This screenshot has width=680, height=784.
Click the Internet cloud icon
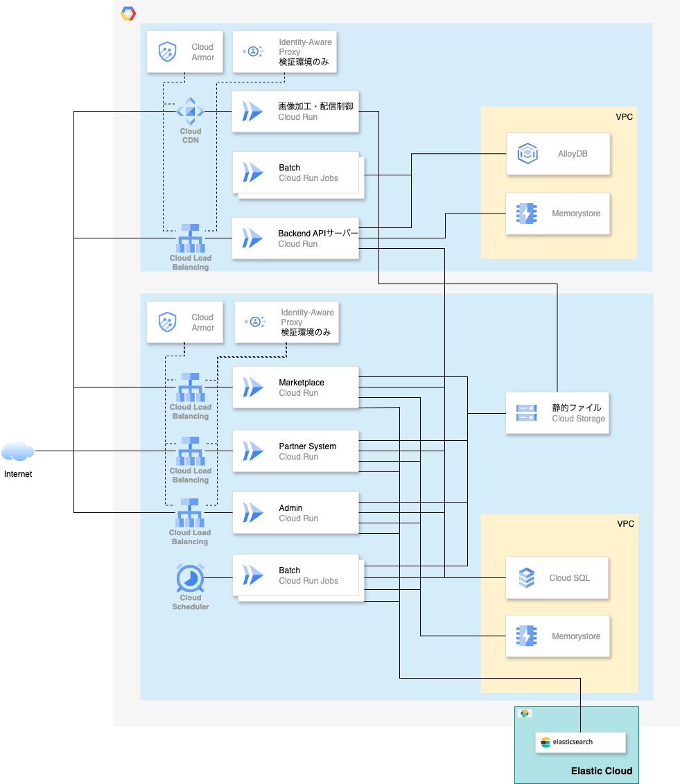tap(18, 451)
